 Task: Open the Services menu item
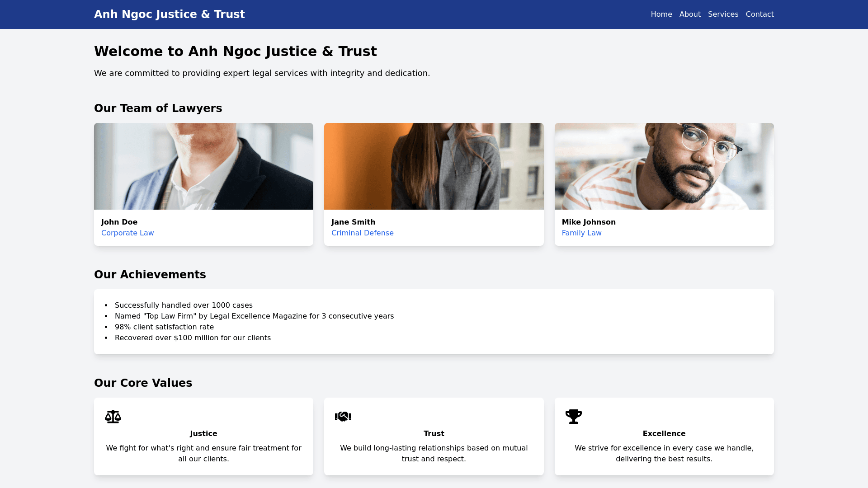(723, 14)
